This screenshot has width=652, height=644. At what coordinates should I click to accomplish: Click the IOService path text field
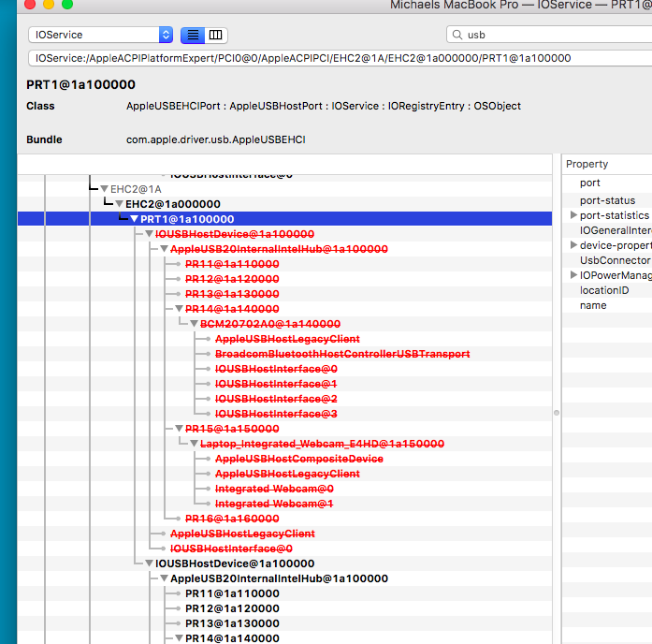pos(337,58)
